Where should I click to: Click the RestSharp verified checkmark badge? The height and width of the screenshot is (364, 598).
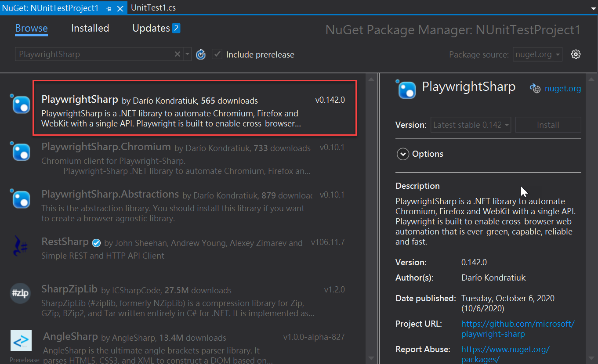click(97, 242)
